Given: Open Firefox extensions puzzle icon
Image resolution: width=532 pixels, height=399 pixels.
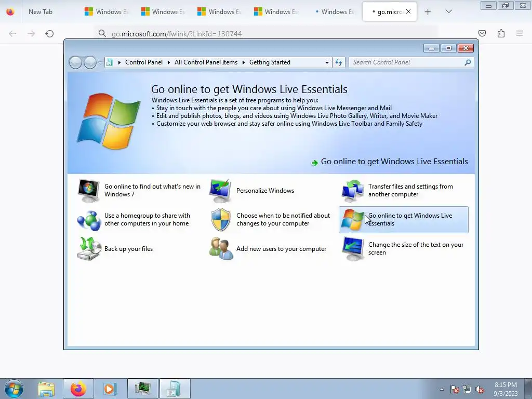Looking at the screenshot, I should 501,33.
